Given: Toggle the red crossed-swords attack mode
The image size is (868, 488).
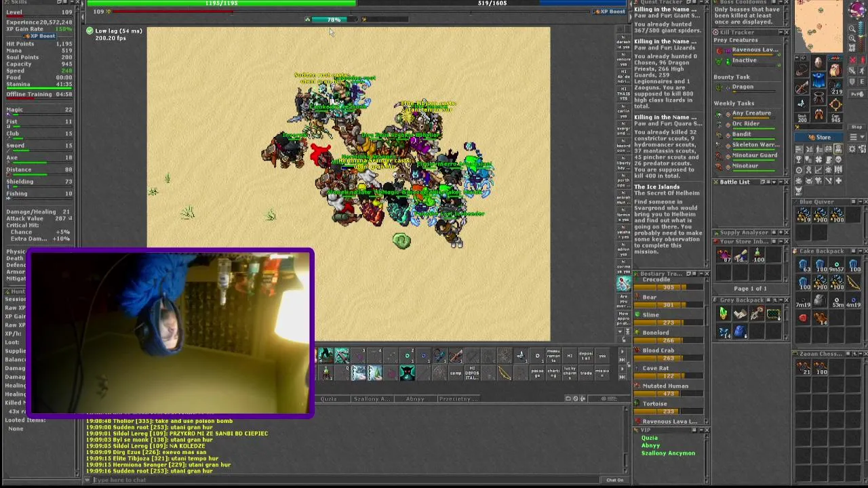Looking at the screenshot, I should click(852, 60).
